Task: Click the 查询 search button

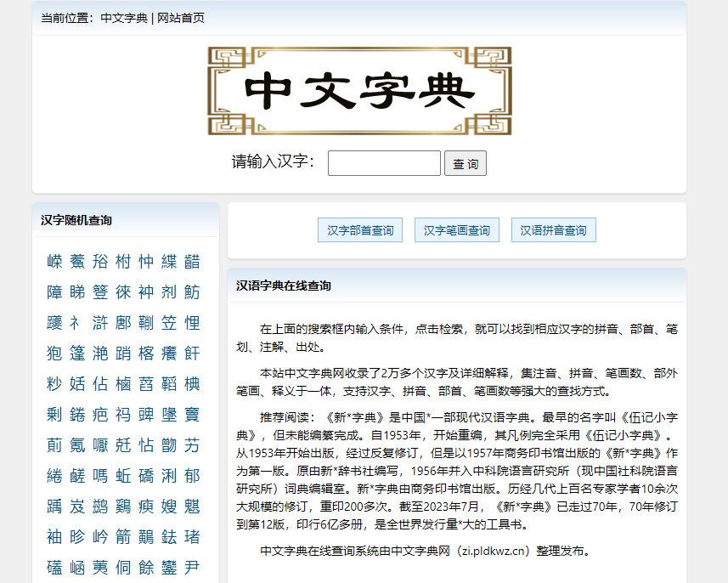Action: coord(465,163)
